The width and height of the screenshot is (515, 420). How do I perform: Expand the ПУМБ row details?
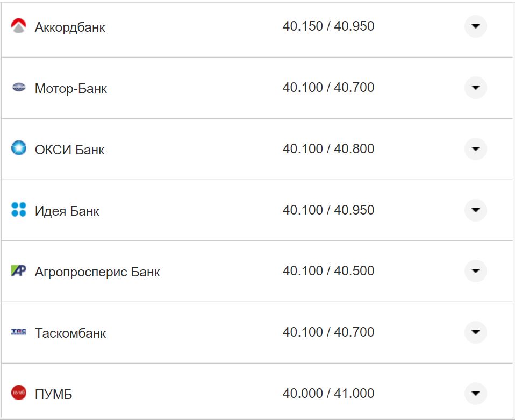(475, 394)
